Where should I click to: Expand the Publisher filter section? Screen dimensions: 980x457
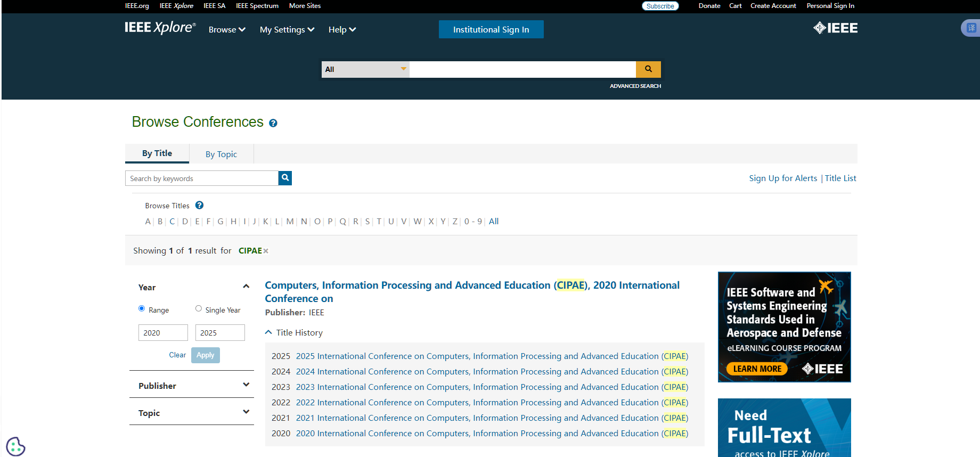[x=246, y=385]
